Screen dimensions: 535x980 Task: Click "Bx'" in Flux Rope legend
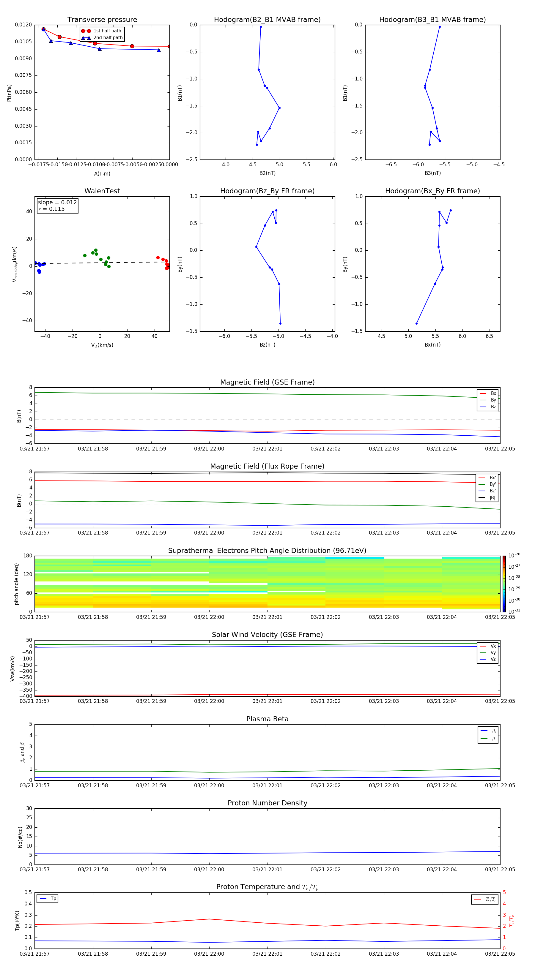[487, 478]
